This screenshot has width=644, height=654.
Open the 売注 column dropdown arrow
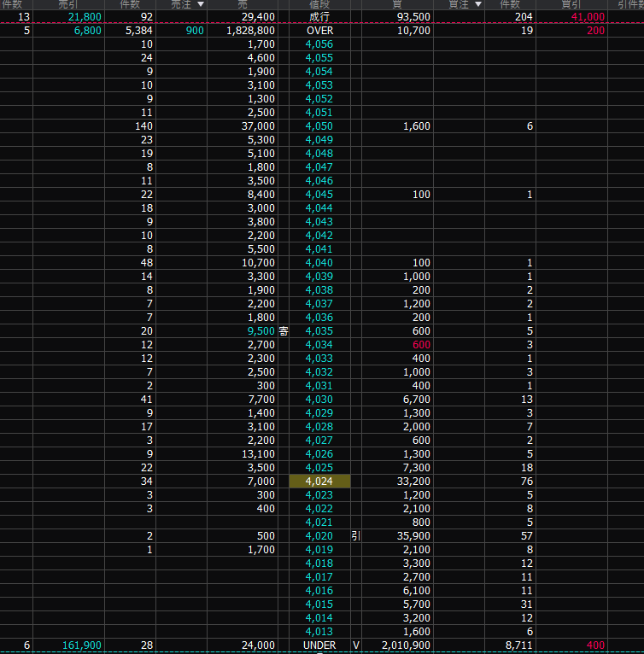pos(201,4)
